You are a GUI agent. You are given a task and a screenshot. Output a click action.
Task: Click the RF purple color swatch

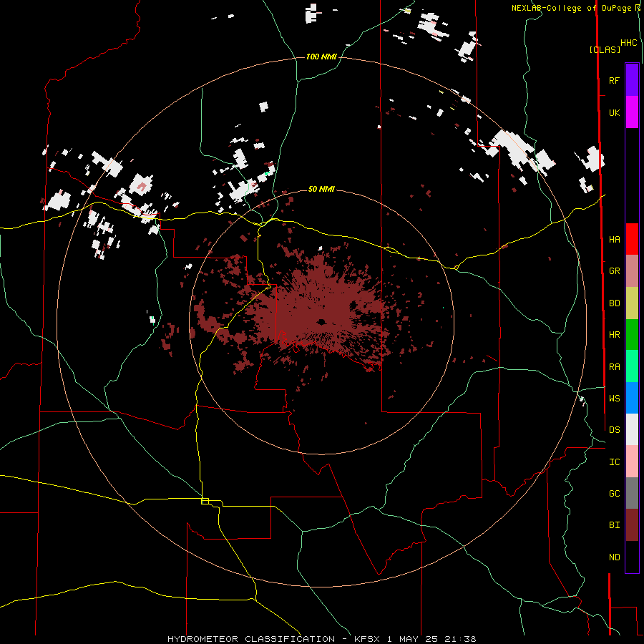coord(632,80)
